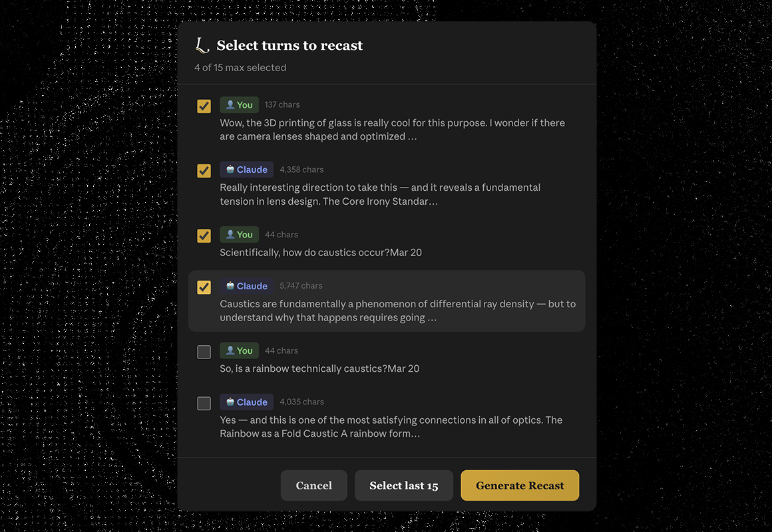Click the You badge on the 137 chars message
The height and width of the screenshot is (532, 772).
(239, 104)
